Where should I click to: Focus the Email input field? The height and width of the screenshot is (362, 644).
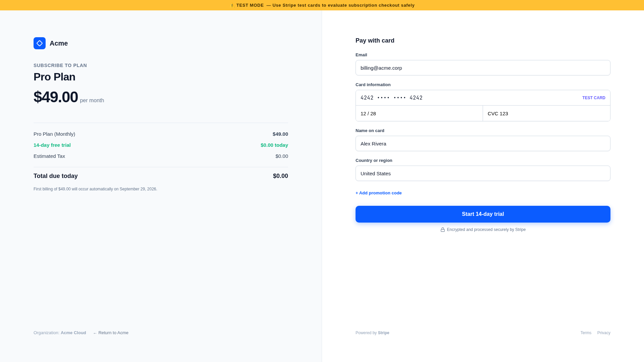coord(483,68)
